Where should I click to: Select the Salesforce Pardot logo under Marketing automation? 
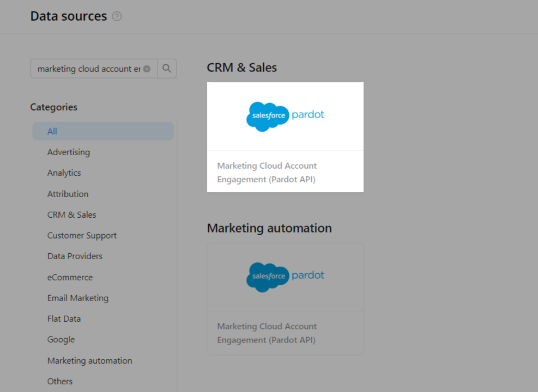pyautogui.click(x=285, y=277)
